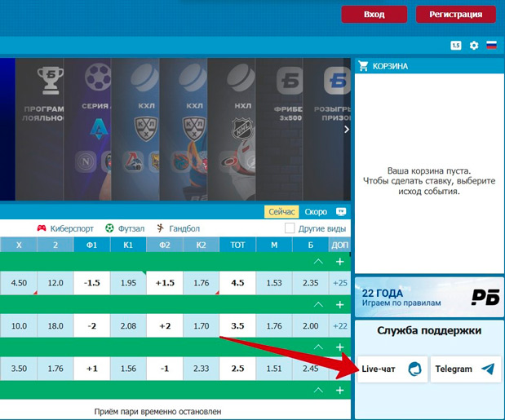Click the Корзина cart icon
Image resolution: width=505 pixels, height=420 pixels.
364,66
